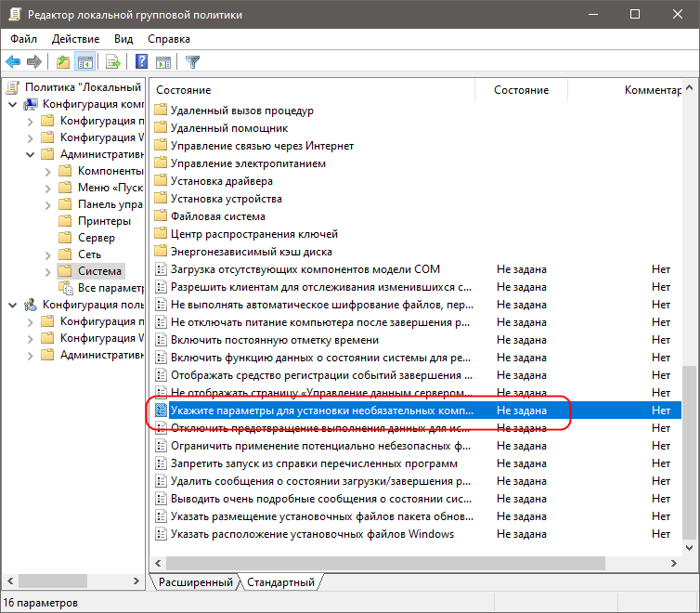Toggle the action pane toolbar icon

click(x=163, y=61)
